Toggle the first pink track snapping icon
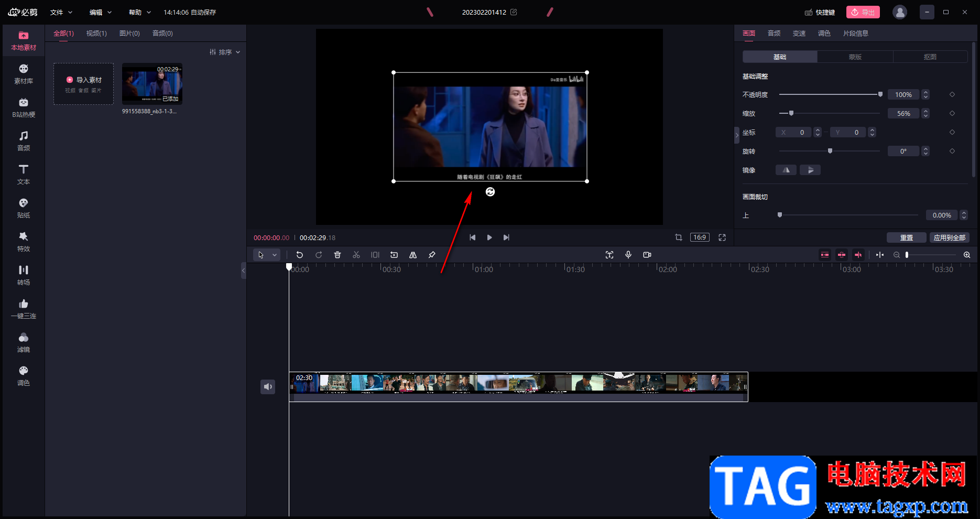The height and width of the screenshot is (519, 980). [x=825, y=255]
